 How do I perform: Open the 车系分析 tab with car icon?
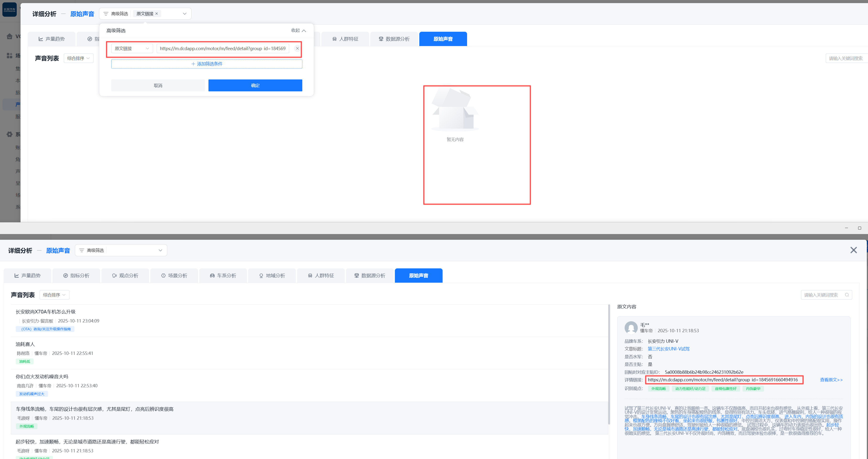coord(223,276)
